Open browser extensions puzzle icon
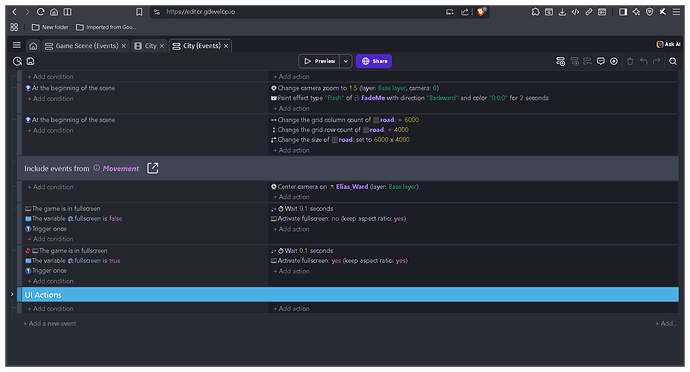Image resolution: width=690 pixels, height=372 pixels. [535, 12]
